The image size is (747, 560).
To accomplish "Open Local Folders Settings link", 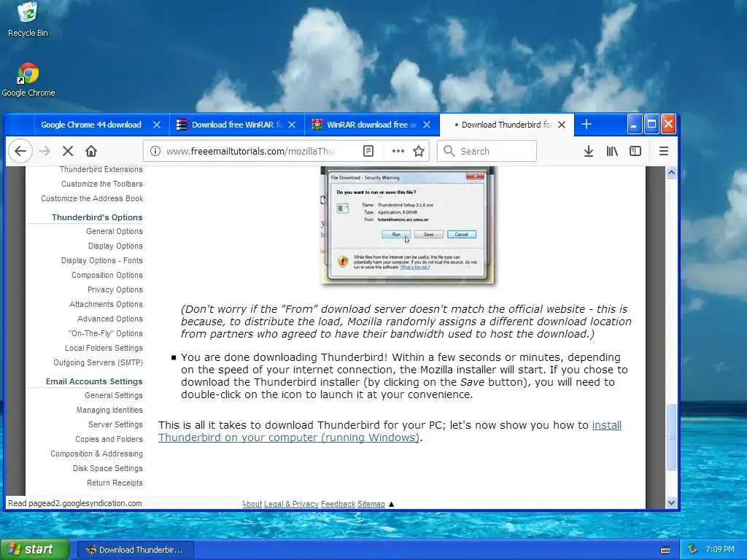I will 104,348.
